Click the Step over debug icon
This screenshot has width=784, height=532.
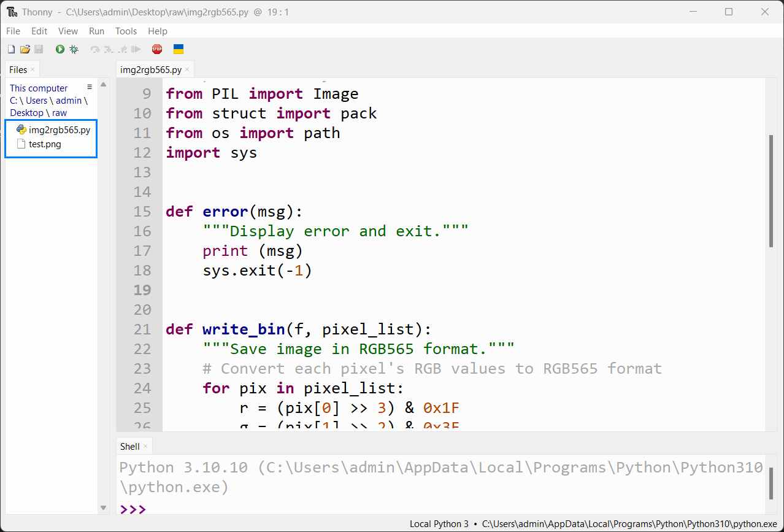pos(95,49)
